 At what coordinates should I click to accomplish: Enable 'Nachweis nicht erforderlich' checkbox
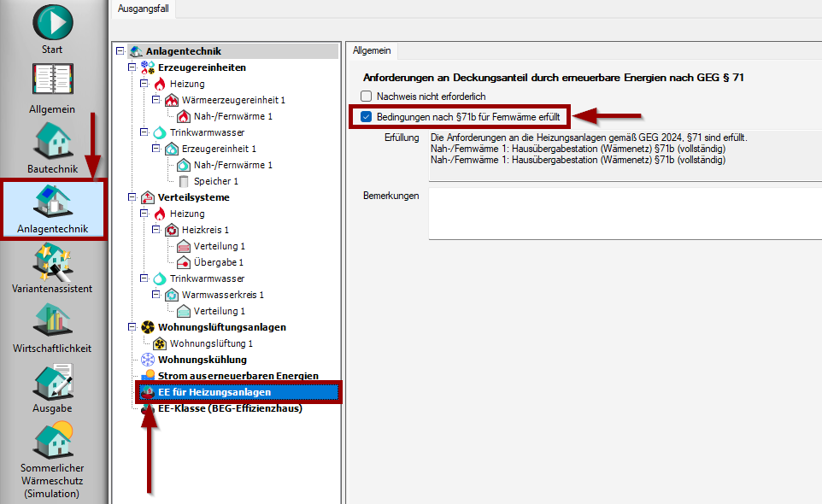click(367, 97)
